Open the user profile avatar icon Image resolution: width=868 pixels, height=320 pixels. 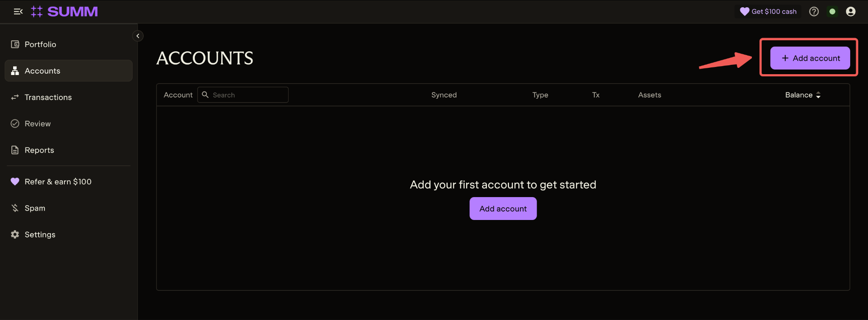pos(850,11)
